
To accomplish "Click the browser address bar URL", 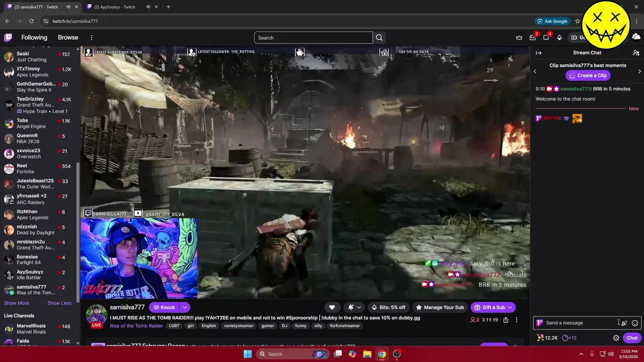I will click(x=75, y=21).
